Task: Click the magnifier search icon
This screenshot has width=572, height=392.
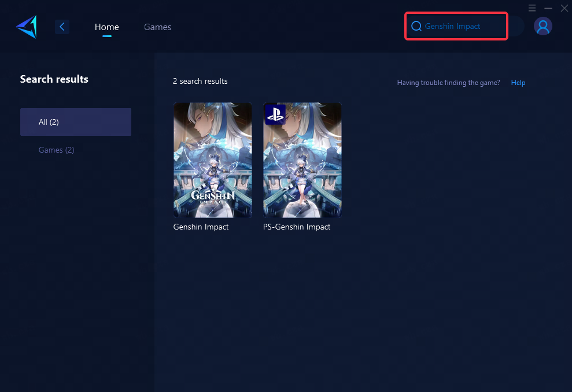Action: pyautogui.click(x=416, y=26)
